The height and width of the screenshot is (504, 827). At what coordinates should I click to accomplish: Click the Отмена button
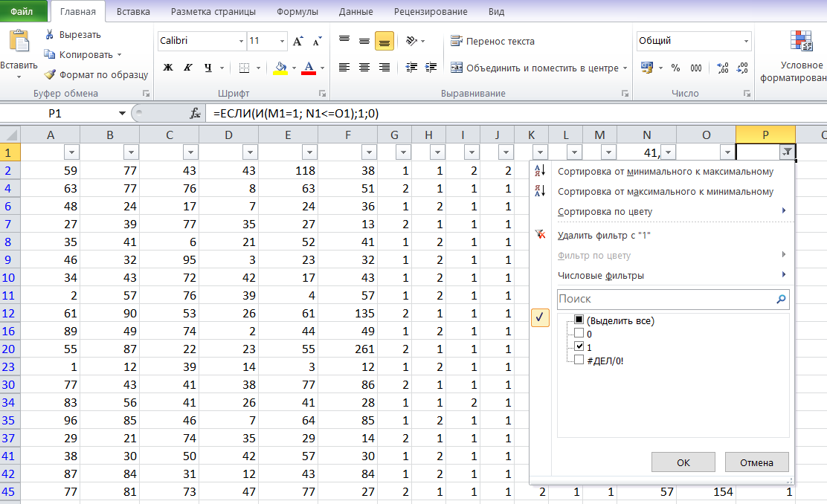756,462
